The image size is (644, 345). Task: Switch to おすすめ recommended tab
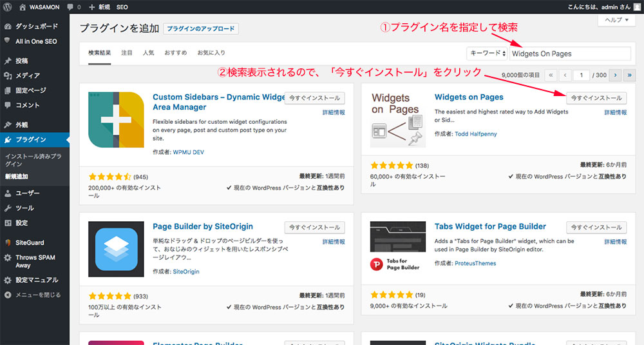click(175, 53)
